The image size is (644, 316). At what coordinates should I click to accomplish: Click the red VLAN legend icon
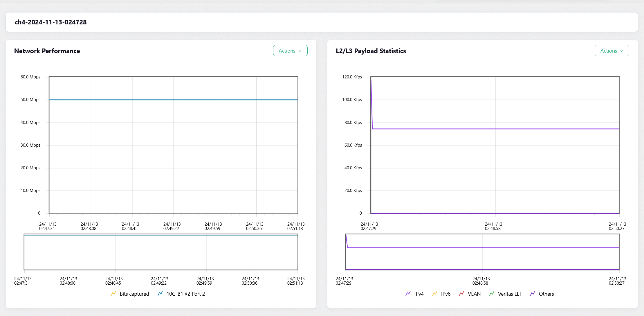coord(461,294)
